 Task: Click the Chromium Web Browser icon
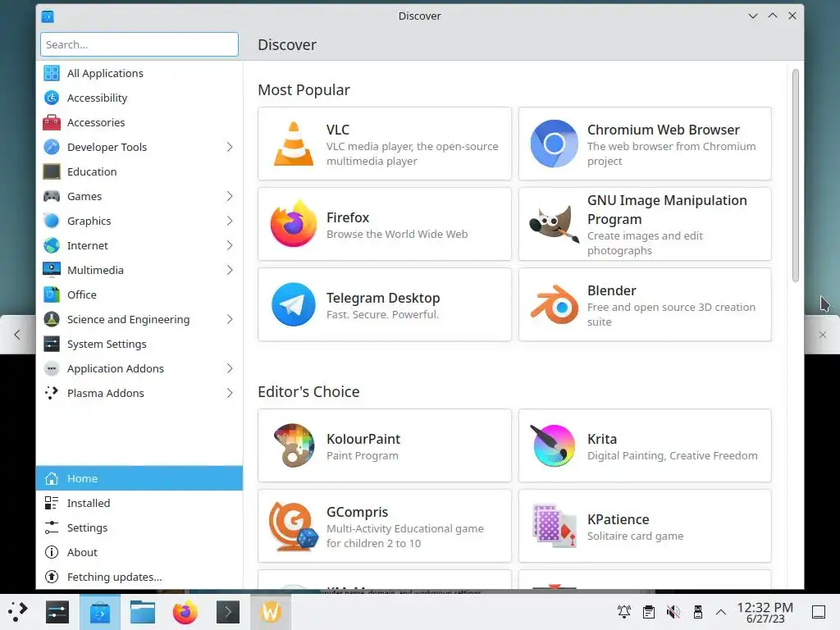pos(554,144)
